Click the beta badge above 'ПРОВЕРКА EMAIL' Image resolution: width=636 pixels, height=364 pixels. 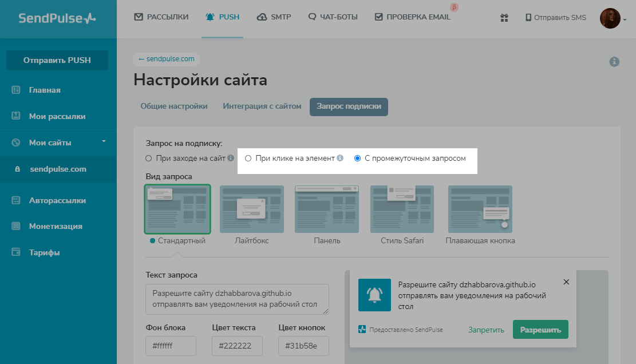454,7
